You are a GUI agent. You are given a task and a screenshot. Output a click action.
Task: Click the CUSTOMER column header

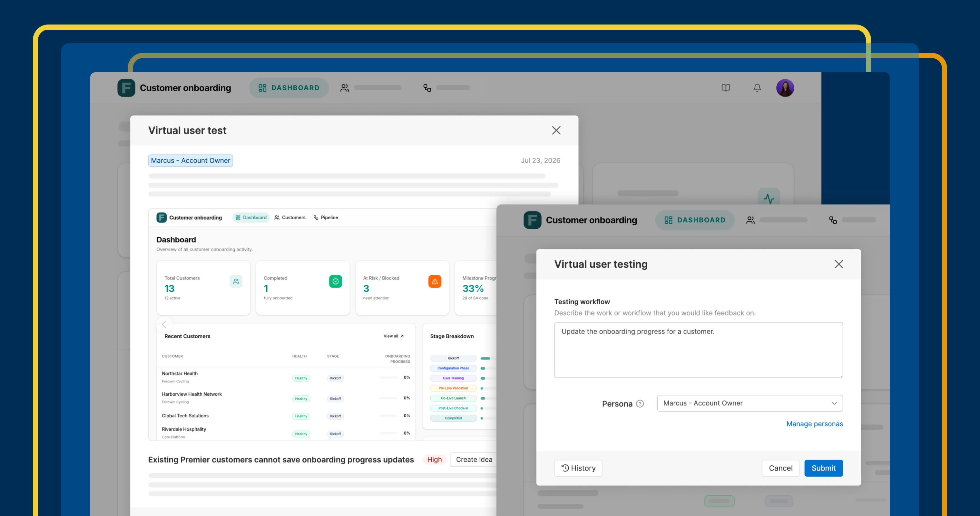tap(172, 356)
